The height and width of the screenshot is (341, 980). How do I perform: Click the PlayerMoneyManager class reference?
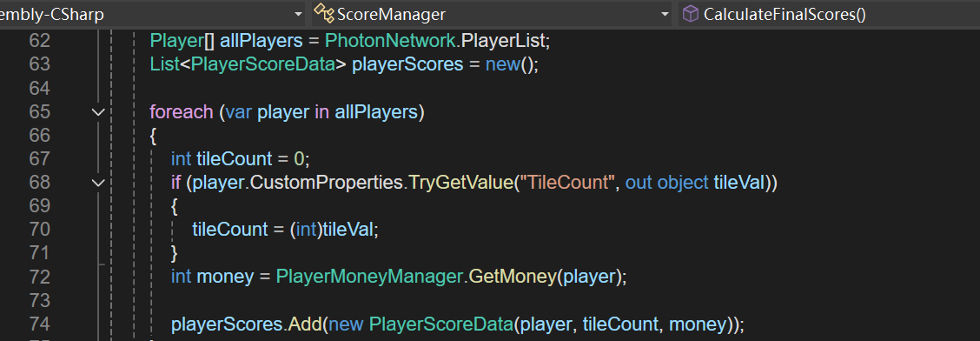tap(368, 277)
